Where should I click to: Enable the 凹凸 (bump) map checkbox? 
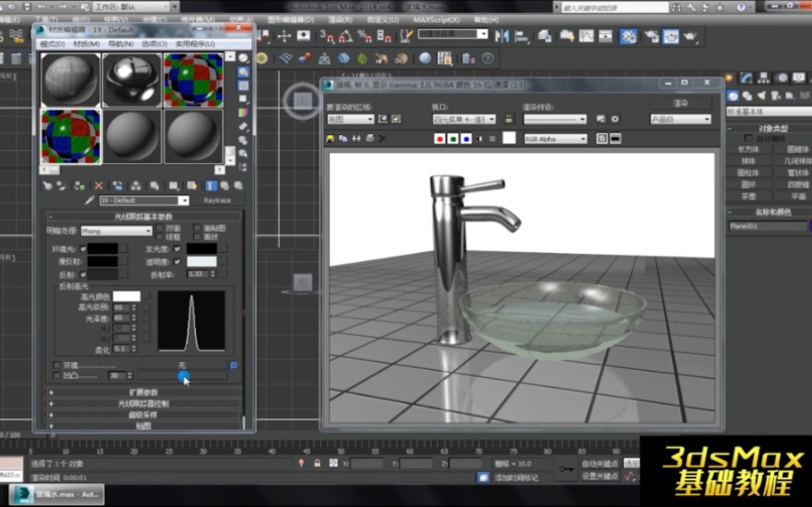57,375
